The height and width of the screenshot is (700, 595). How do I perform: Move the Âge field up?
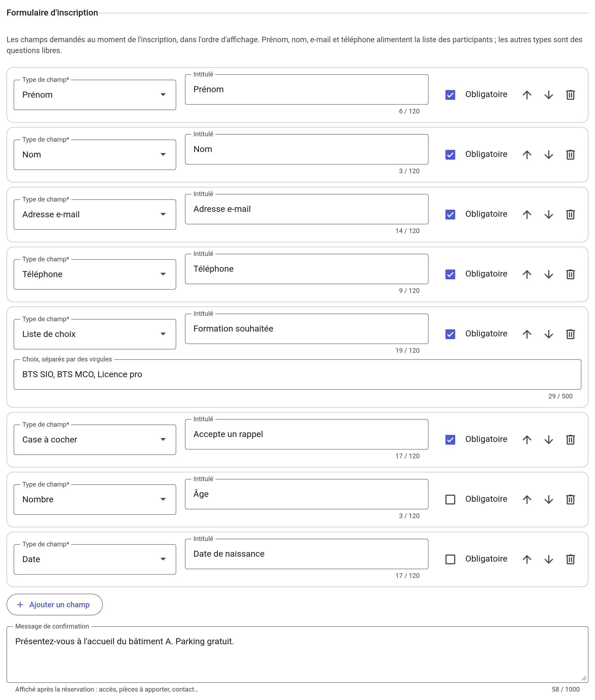click(x=527, y=499)
